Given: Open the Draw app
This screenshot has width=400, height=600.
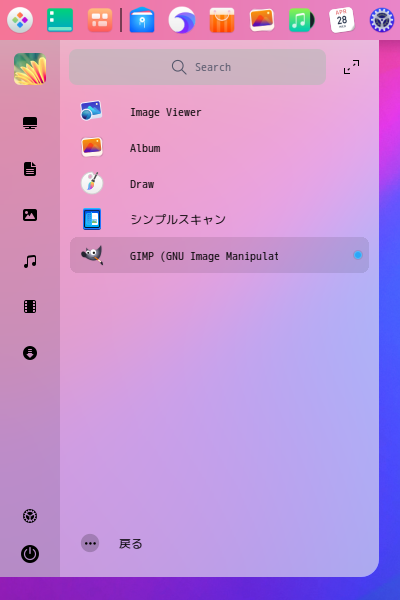Looking at the screenshot, I should click(219, 184).
